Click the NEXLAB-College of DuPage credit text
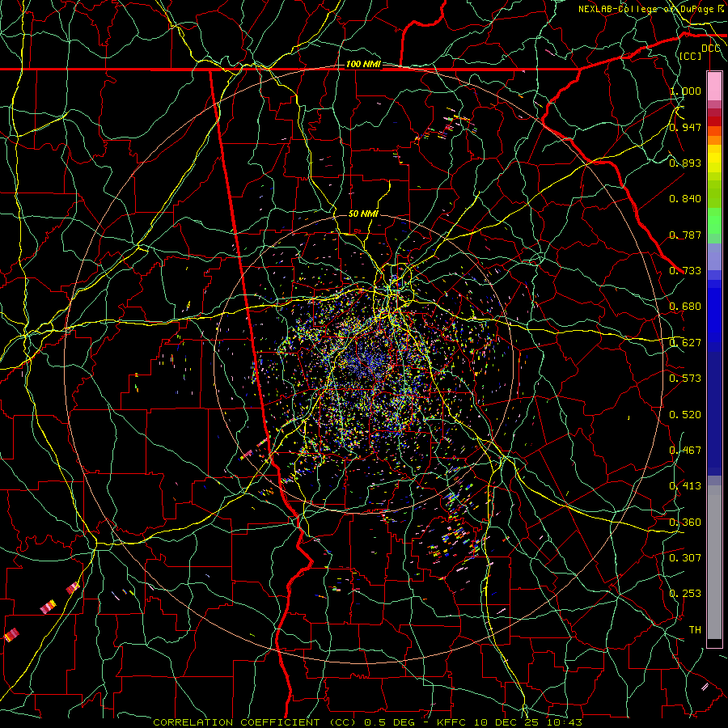 point(645,9)
